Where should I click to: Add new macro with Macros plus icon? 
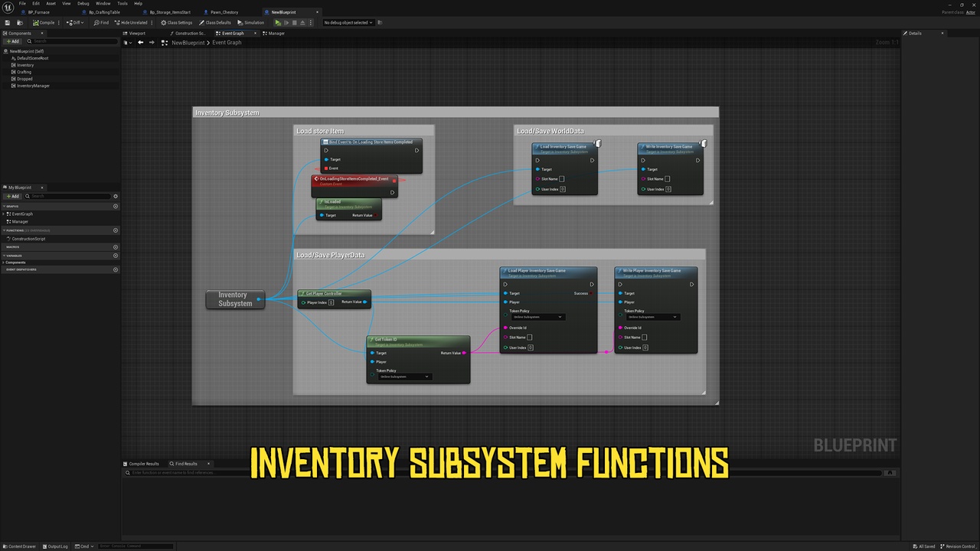[116, 247]
